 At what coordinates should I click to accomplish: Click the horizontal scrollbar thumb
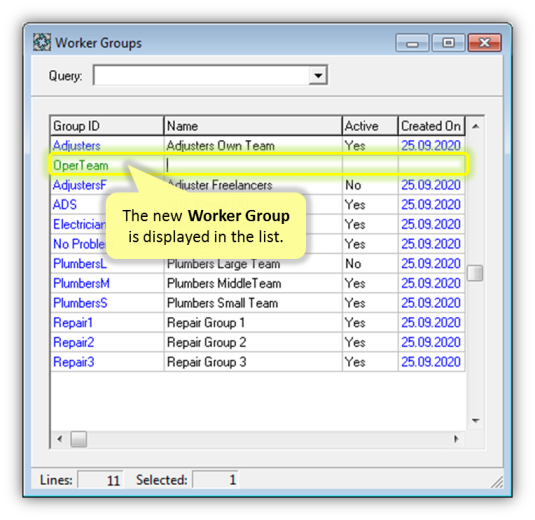[78, 439]
